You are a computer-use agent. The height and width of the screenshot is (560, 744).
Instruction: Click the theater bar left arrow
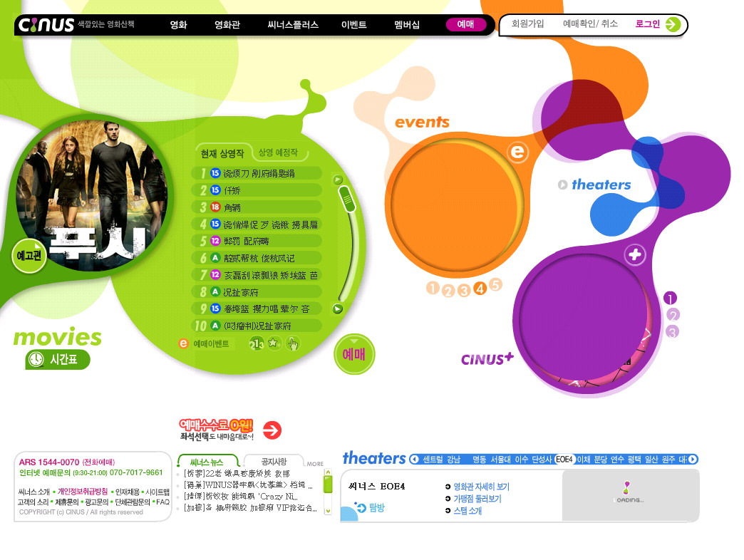[415, 459]
